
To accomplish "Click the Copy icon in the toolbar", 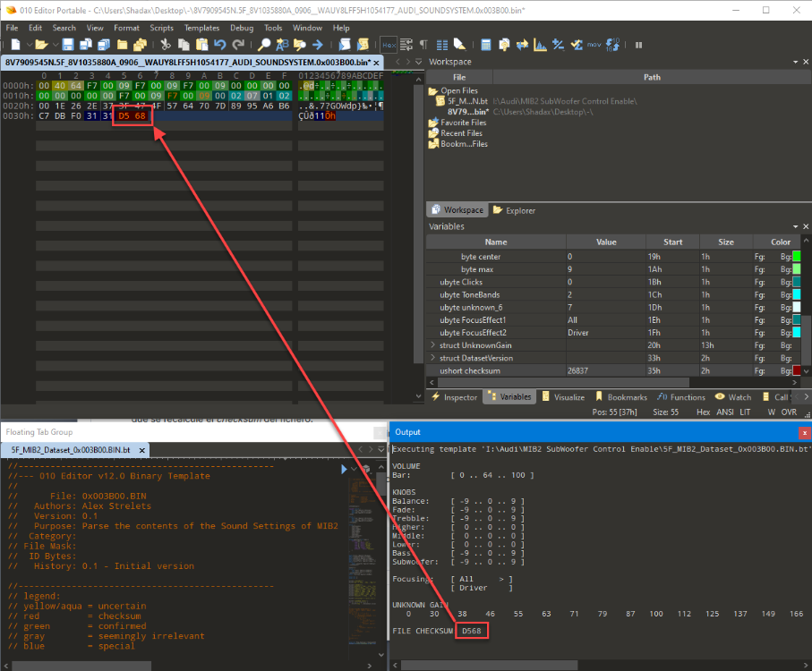I will 184,45.
